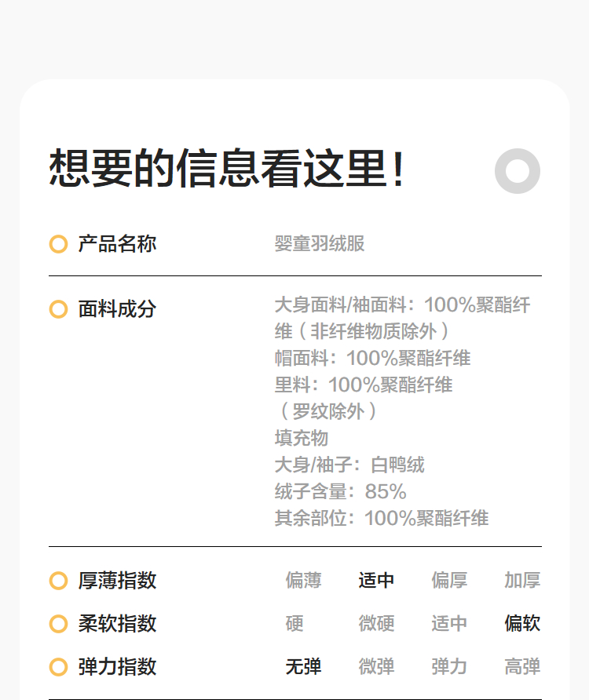Select 偏厚 thickness option
Viewport: 589px width, 700px height.
449,581
